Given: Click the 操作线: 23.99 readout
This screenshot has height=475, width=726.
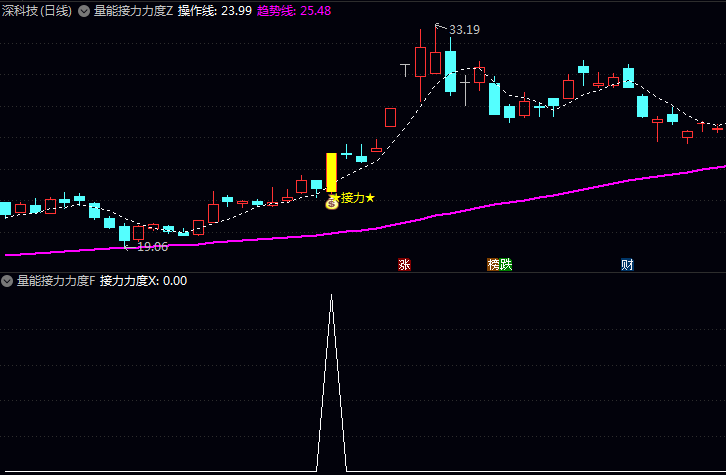Looking at the screenshot, I should click(215, 11).
